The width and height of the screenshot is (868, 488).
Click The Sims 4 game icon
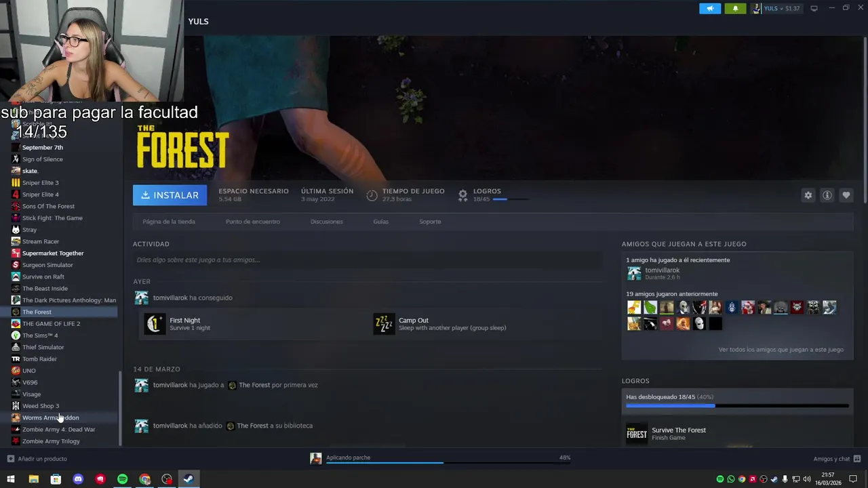16,335
